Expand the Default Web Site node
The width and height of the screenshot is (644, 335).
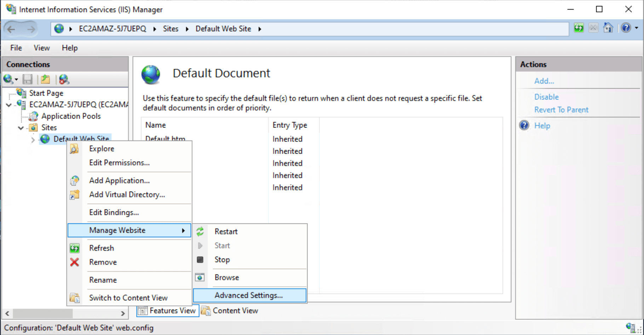[x=33, y=140]
